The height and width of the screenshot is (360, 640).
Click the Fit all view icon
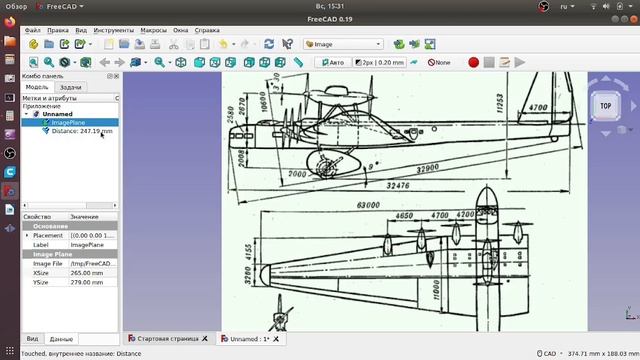tap(33, 62)
